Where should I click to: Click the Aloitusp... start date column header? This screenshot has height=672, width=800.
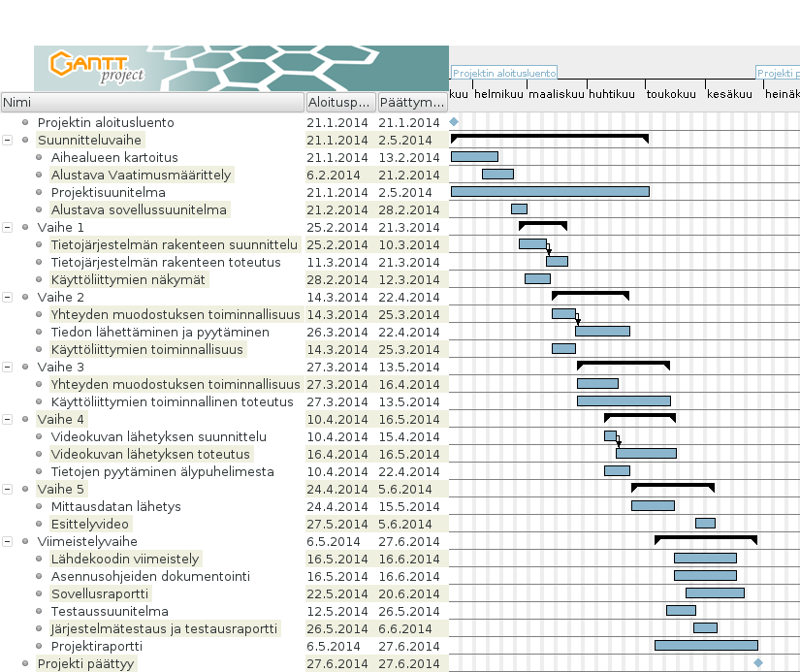pos(339,102)
